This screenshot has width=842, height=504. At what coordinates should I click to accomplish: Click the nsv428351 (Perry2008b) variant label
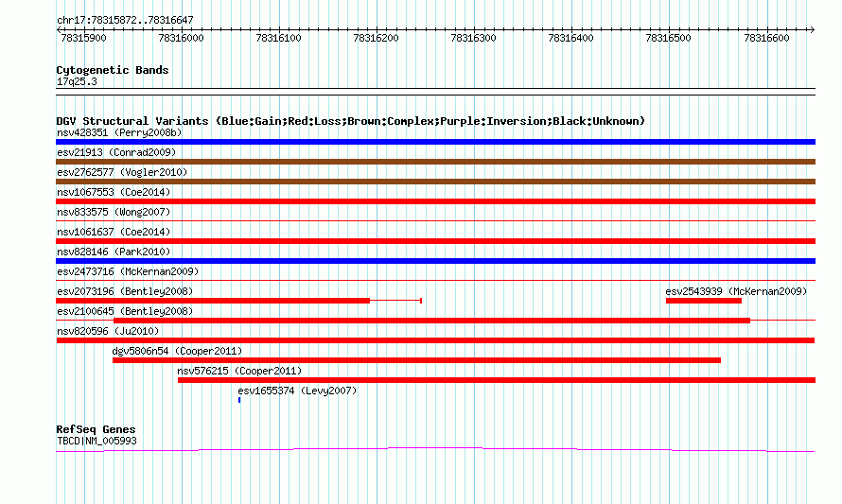click(x=119, y=132)
